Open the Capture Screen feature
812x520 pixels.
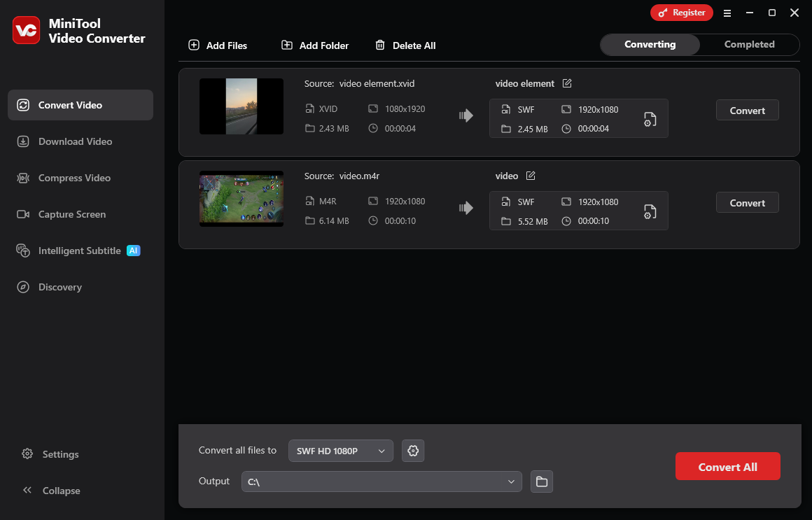[71, 214]
